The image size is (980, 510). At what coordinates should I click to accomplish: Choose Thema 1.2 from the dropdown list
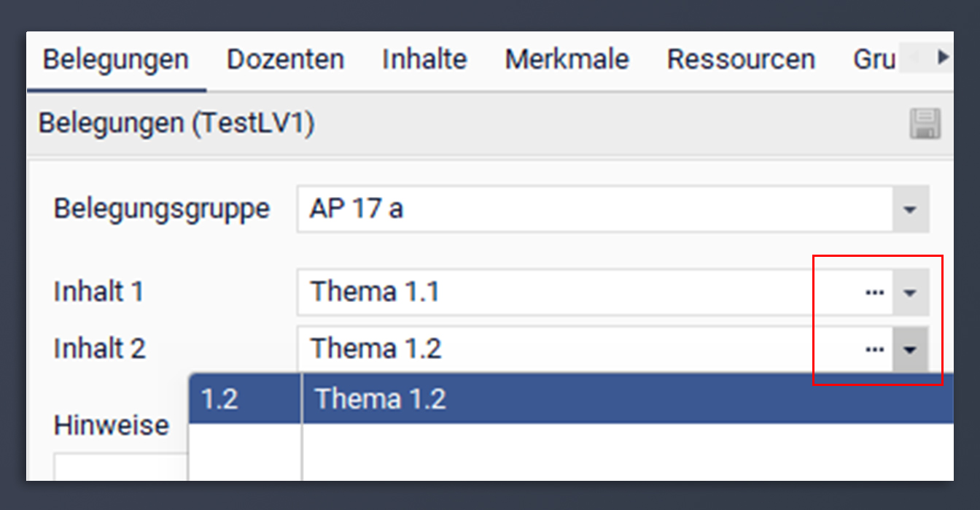pyautogui.click(x=628, y=399)
